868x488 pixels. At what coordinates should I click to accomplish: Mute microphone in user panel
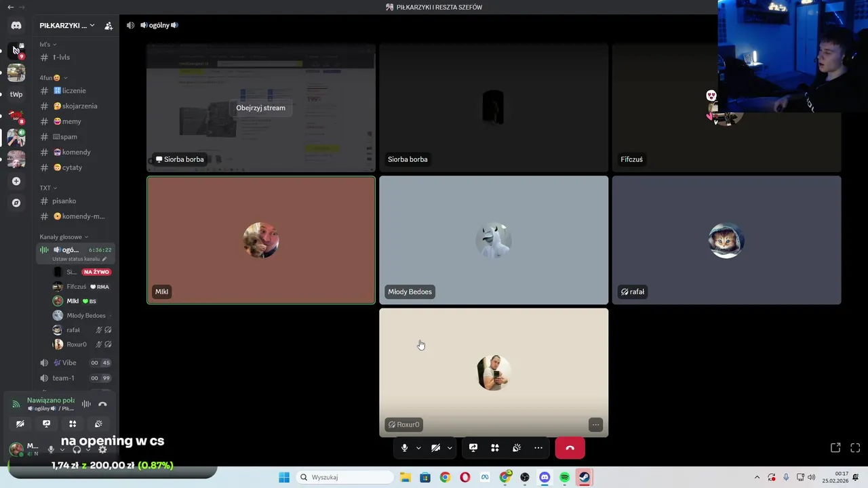coord(51,449)
